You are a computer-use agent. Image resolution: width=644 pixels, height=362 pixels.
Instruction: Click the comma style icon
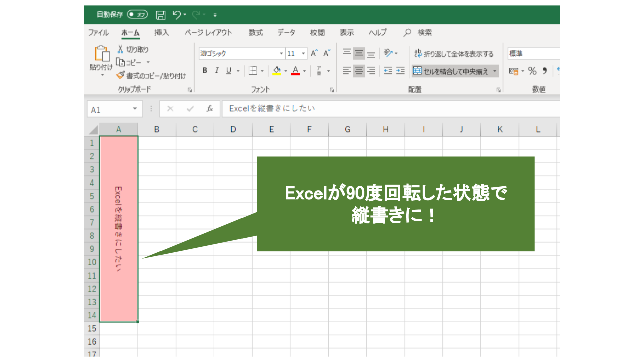pos(544,71)
